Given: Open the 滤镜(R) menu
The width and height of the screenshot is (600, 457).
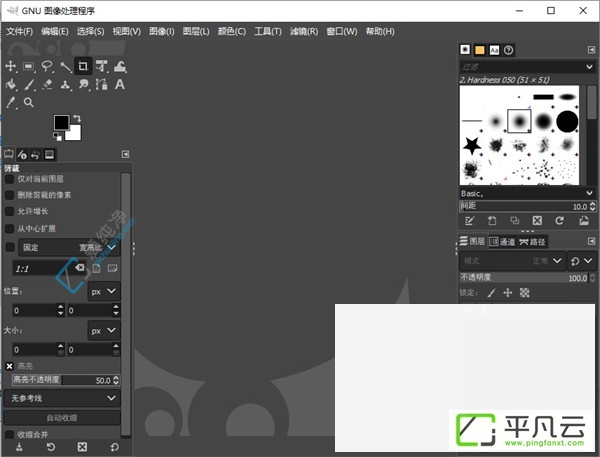Looking at the screenshot, I should click(x=304, y=31).
